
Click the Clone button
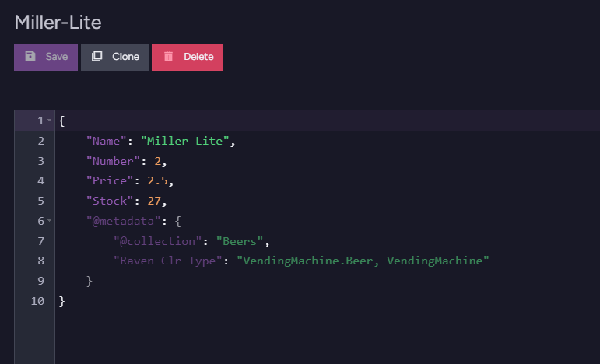click(115, 57)
